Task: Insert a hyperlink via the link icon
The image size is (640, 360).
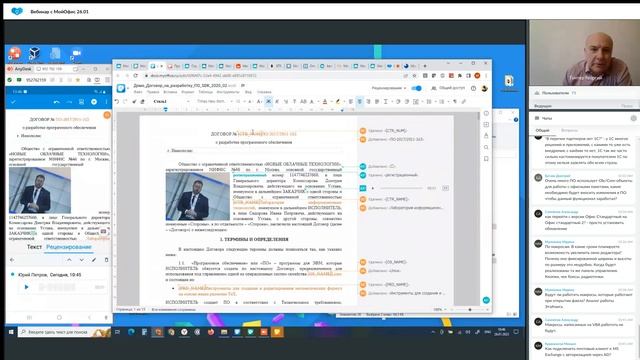Action: pyautogui.click(x=464, y=101)
